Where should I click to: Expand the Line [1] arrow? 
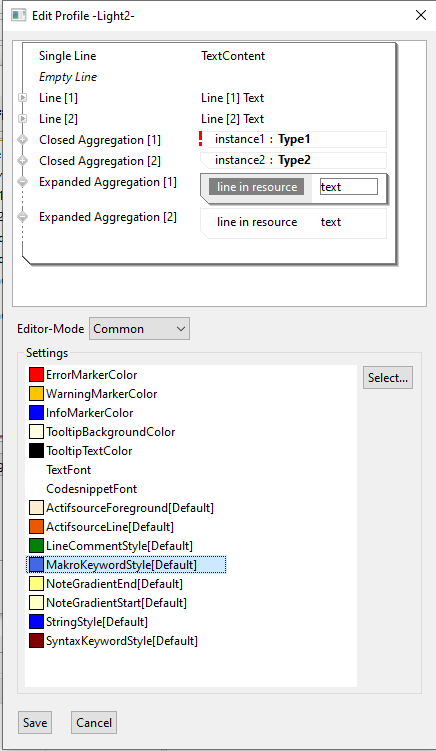[x=23, y=98]
